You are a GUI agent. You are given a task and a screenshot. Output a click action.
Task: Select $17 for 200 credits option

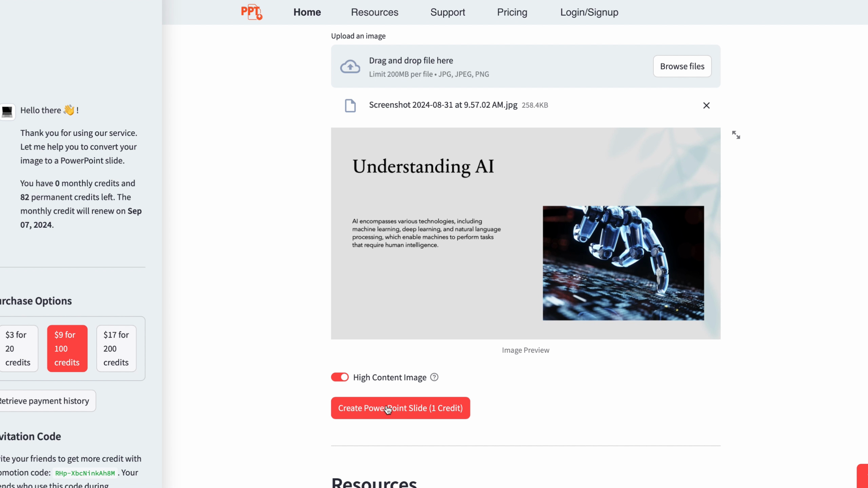coord(116,348)
